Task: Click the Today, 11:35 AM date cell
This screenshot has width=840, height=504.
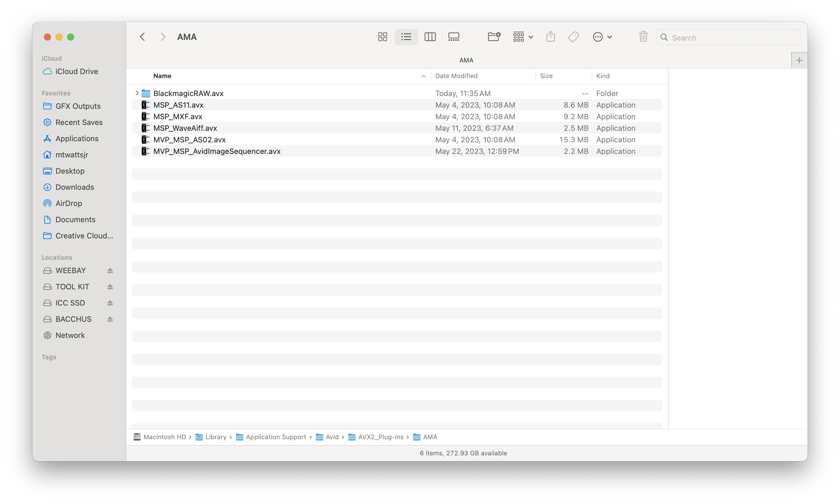Action: 463,93
